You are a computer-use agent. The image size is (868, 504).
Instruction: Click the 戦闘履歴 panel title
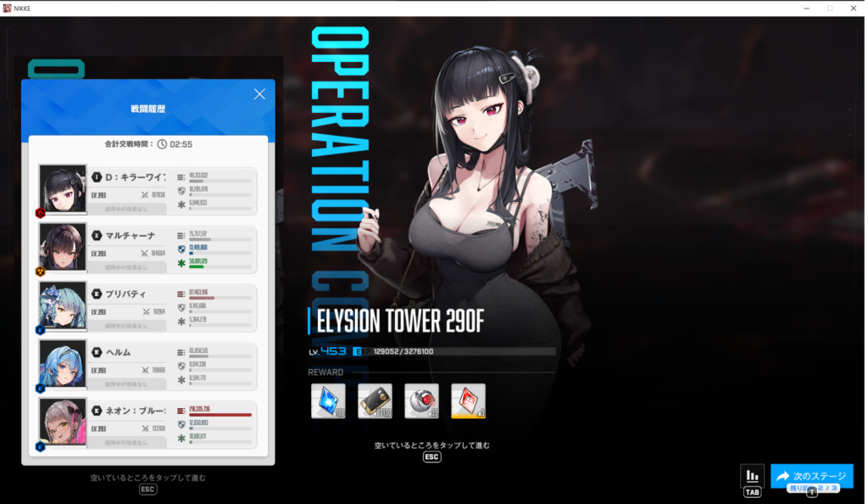pyautogui.click(x=147, y=109)
